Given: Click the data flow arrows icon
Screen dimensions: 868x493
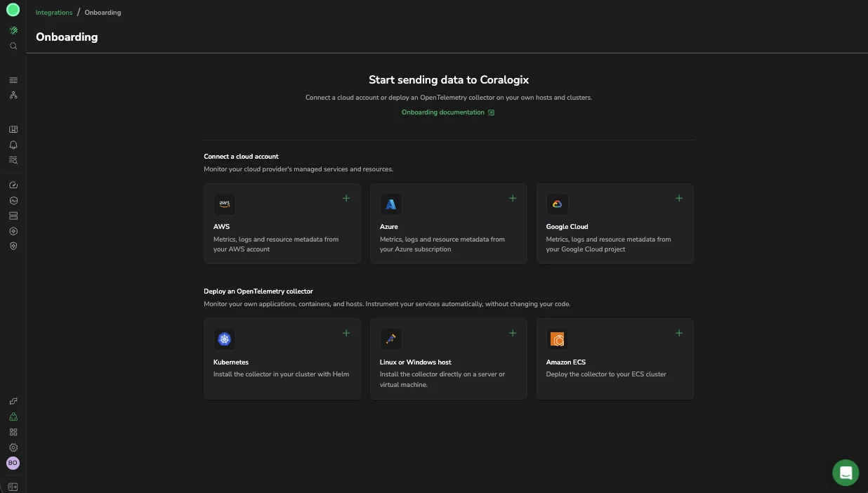Looking at the screenshot, I should click(x=13, y=401).
